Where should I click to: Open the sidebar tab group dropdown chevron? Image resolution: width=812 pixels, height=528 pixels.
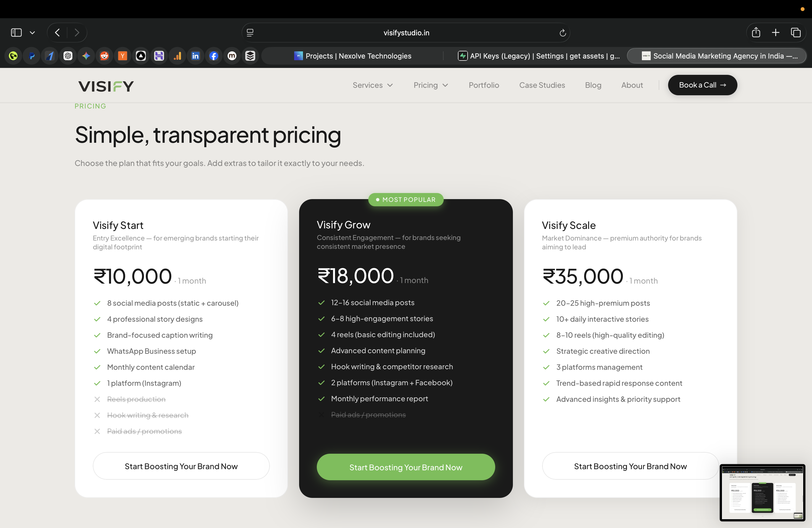[x=32, y=33]
